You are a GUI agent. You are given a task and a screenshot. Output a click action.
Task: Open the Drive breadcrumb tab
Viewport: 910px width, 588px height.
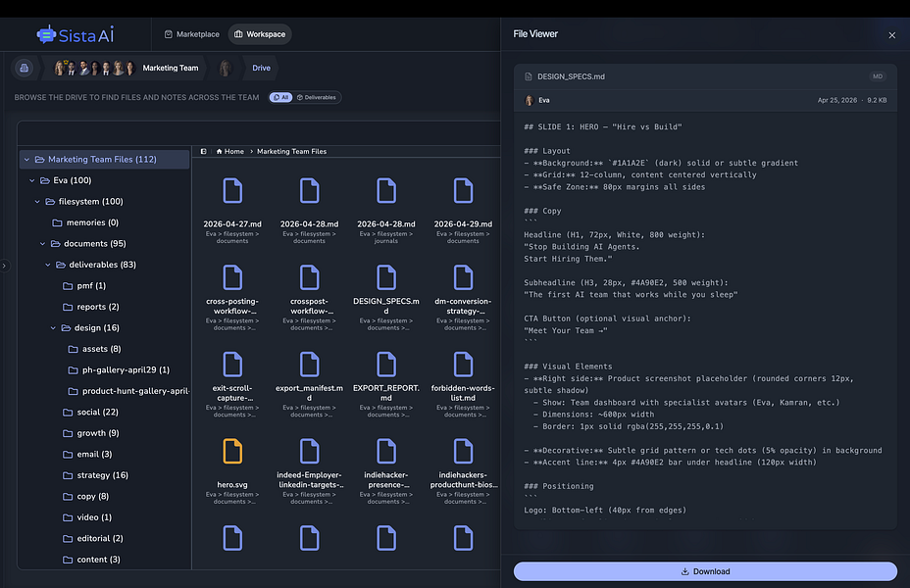(x=261, y=68)
